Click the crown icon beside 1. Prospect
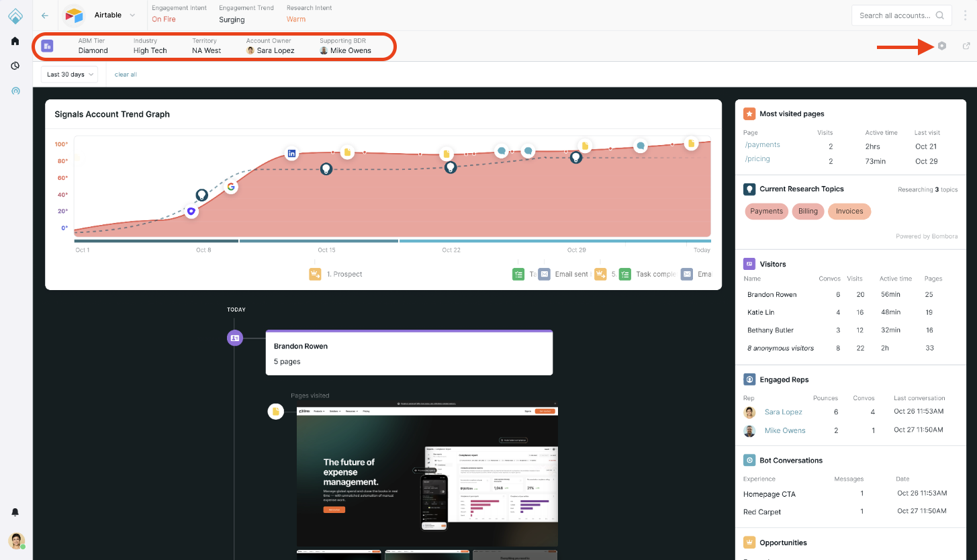Image resolution: width=977 pixels, height=560 pixels. 315,274
